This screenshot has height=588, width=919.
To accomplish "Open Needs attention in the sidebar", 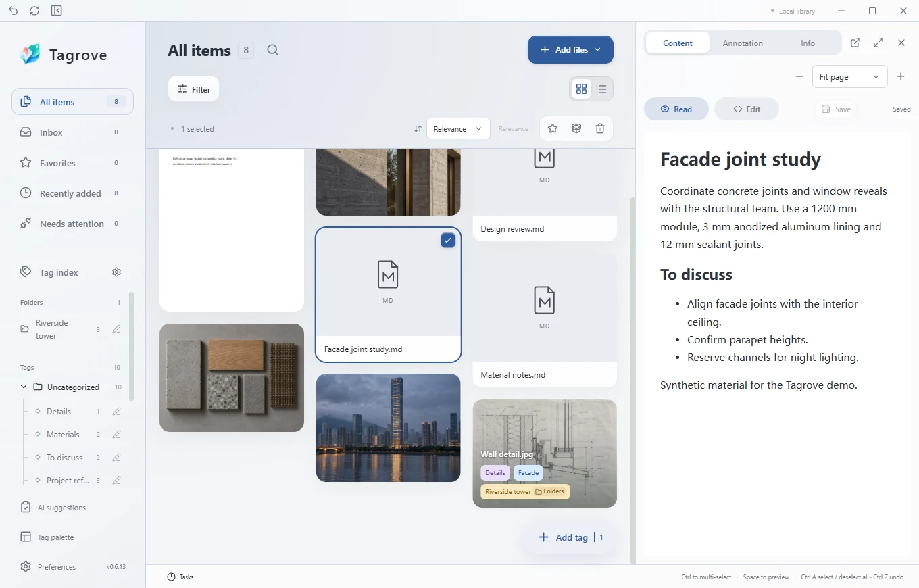I will pyautogui.click(x=72, y=224).
